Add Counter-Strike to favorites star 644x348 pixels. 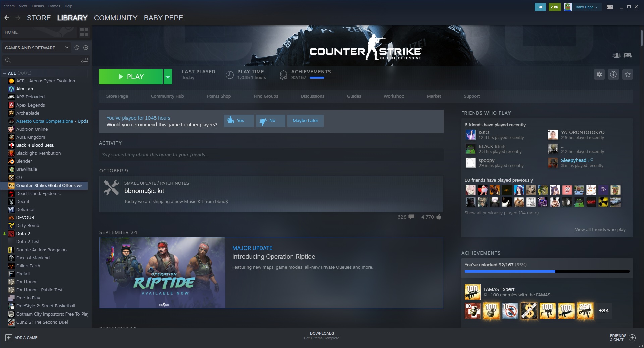[x=628, y=74]
